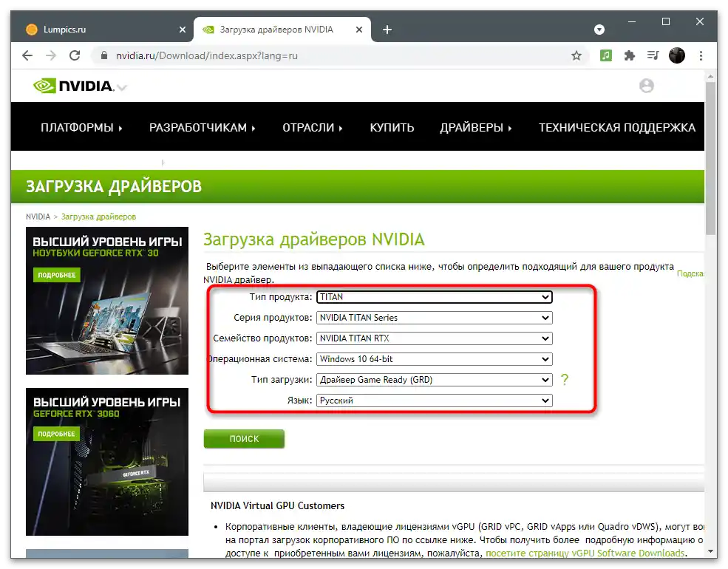The image size is (728, 569).
Task: Click the green ПОИСК button
Action: tap(244, 439)
